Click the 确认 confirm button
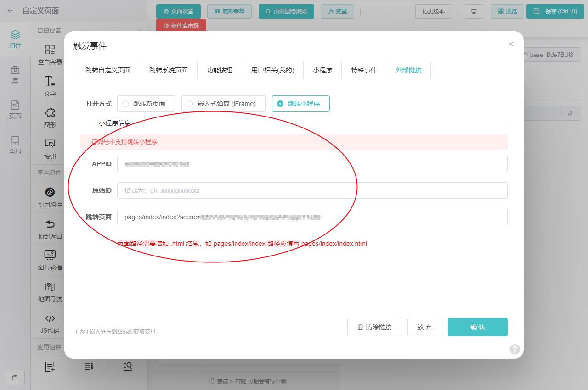Image resolution: width=588 pixels, height=390 pixels. [477, 327]
